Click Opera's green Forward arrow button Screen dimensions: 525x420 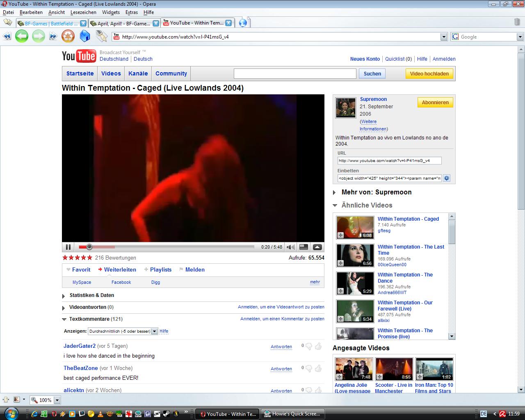[x=38, y=37]
